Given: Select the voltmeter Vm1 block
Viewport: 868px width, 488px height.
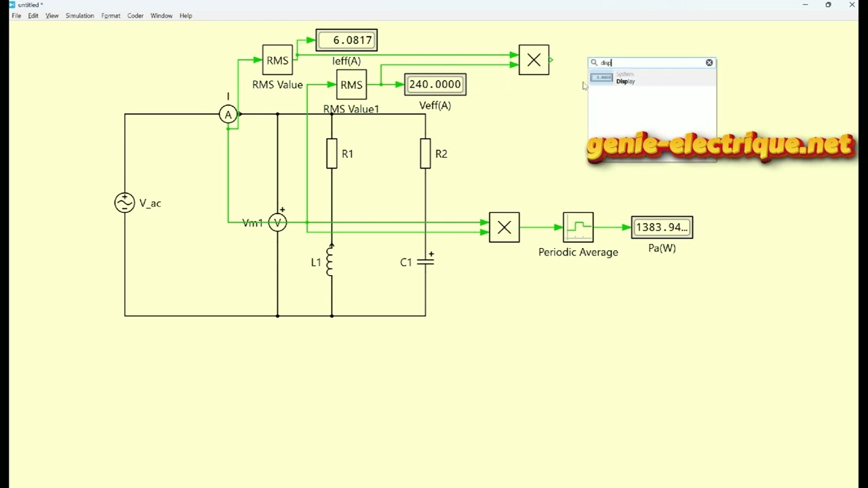Looking at the screenshot, I should tap(277, 222).
